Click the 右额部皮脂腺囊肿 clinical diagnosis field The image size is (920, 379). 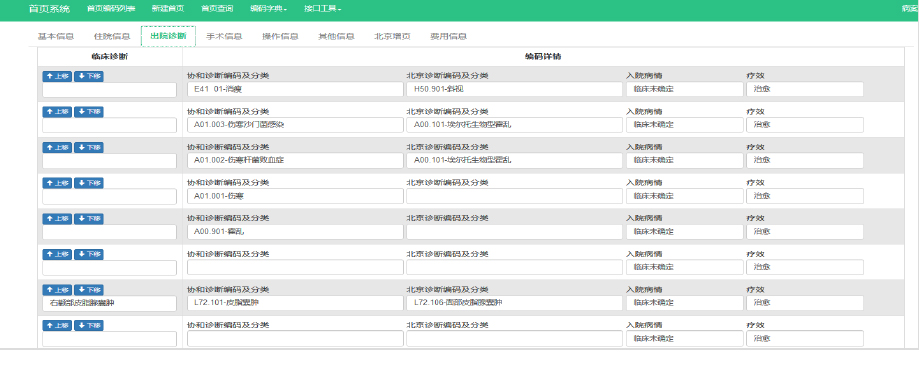click(x=109, y=303)
